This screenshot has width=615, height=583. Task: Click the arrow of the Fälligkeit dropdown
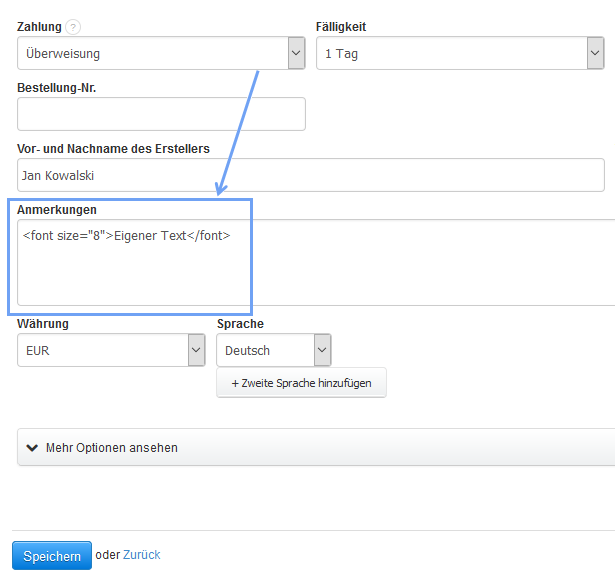[595, 54]
